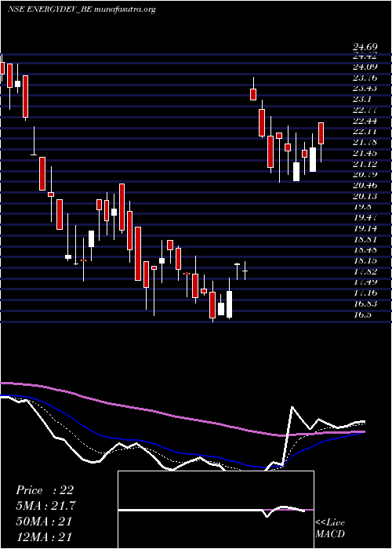
Task: Click the 23.43 price axis label
Action: [365, 88]
